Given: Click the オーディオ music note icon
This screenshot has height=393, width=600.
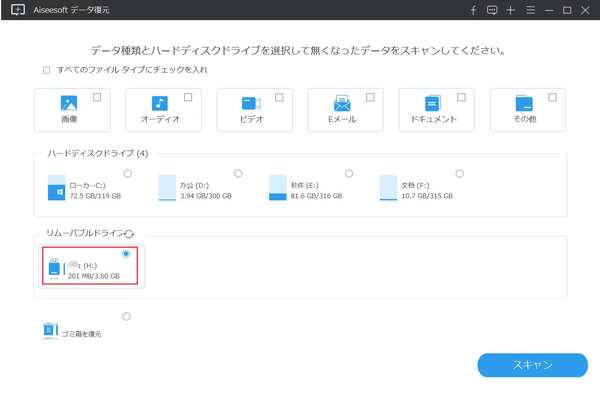Looking at the screenshot, I should coord(160,103).
